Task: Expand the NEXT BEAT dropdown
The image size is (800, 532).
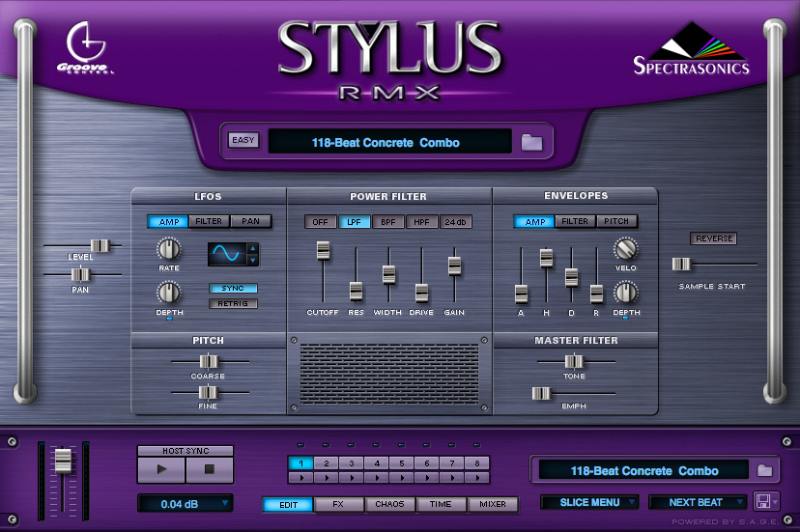Action: point(698,502)
